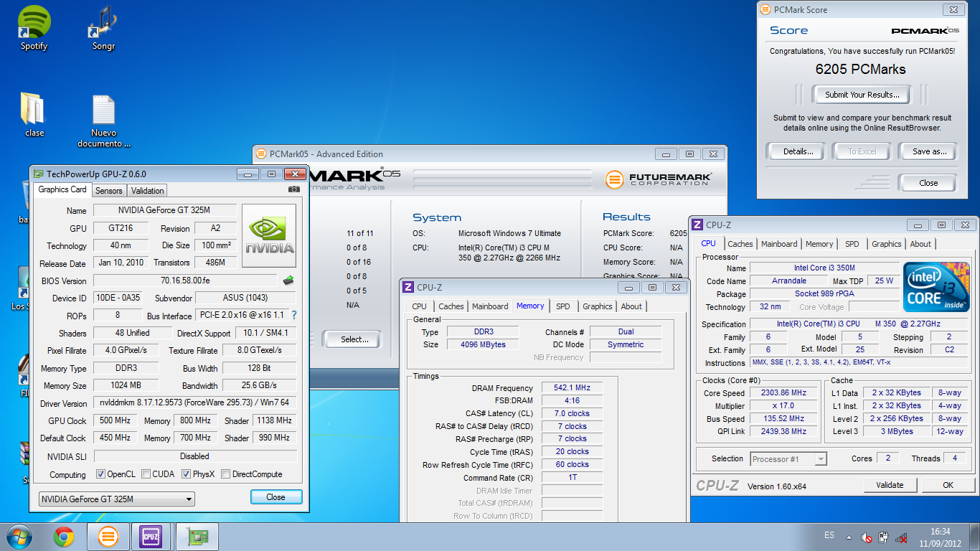This screenshot has height=551, width=980.
Task: Click DRAM Frequency value 542.1 MHz
Action: click(x=572, y=388)
